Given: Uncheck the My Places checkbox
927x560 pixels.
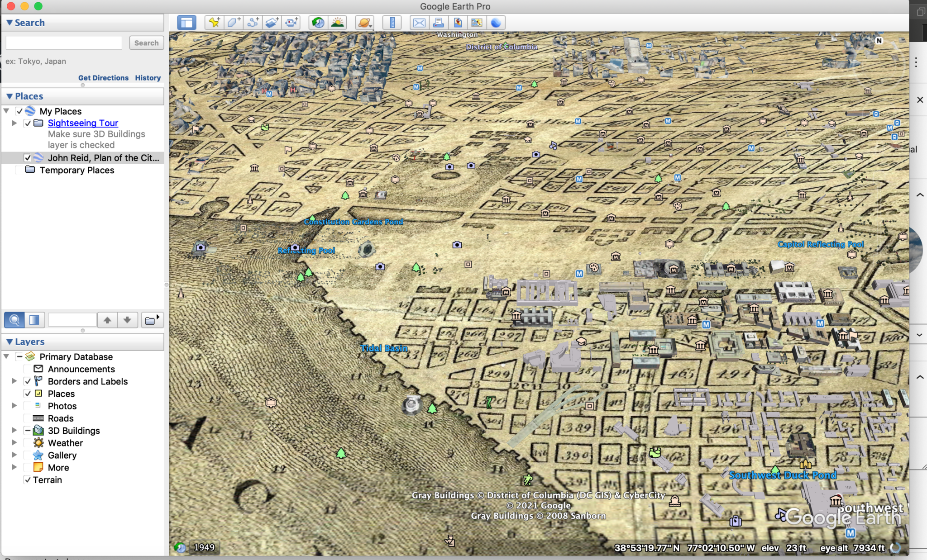Looking at the screenshot, I should (x=19, y=111).
